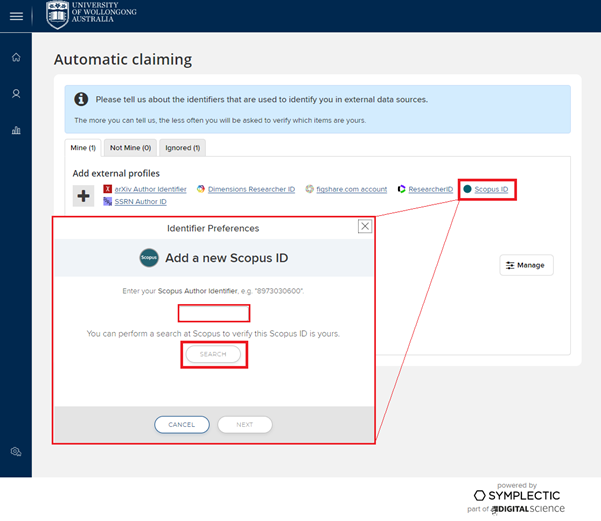Click the 'Add external profiles' heading
The width and height of the screenshot is (601, 521).
pyautogui.click(x=116, y=173)
